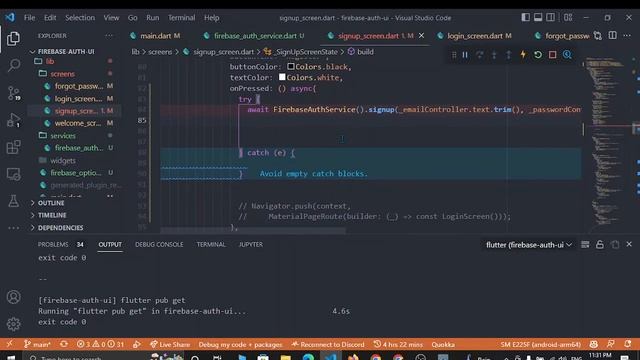Open the Search view in activity bar

[x=13, y=65]
